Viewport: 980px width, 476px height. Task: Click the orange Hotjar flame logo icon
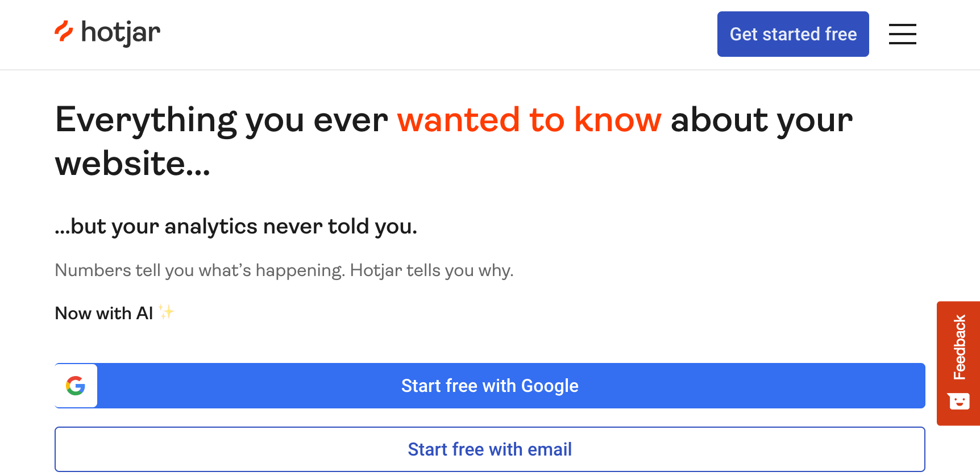[x=64, y=32]
